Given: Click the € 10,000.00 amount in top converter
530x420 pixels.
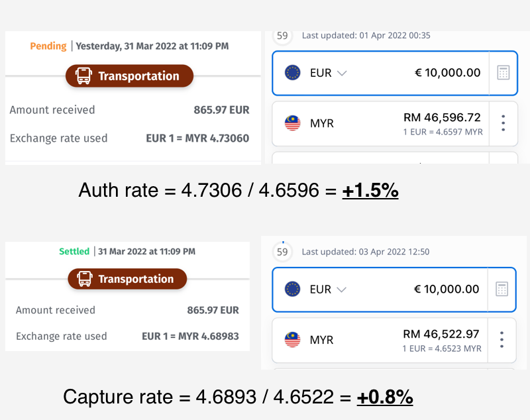Looking at the screenshot, I should click(x=447, y=73).
